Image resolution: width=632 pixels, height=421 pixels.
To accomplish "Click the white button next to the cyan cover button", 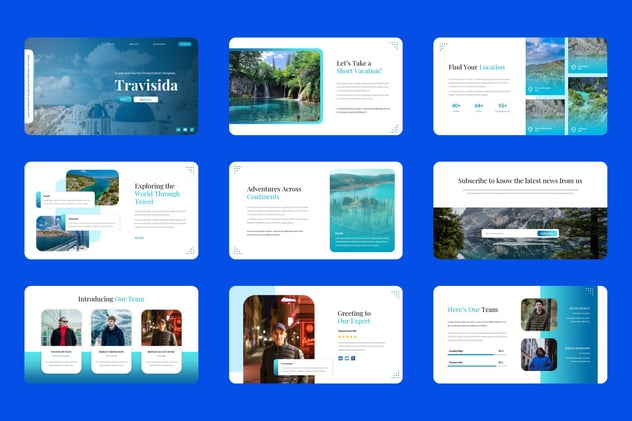I will tap(146, 99).
